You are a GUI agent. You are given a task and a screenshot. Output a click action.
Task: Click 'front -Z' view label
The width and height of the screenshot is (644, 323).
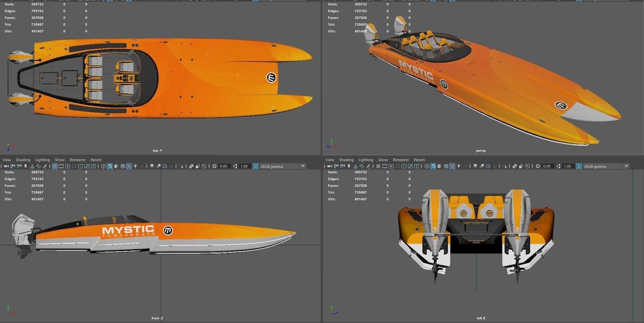coord(157,318)
